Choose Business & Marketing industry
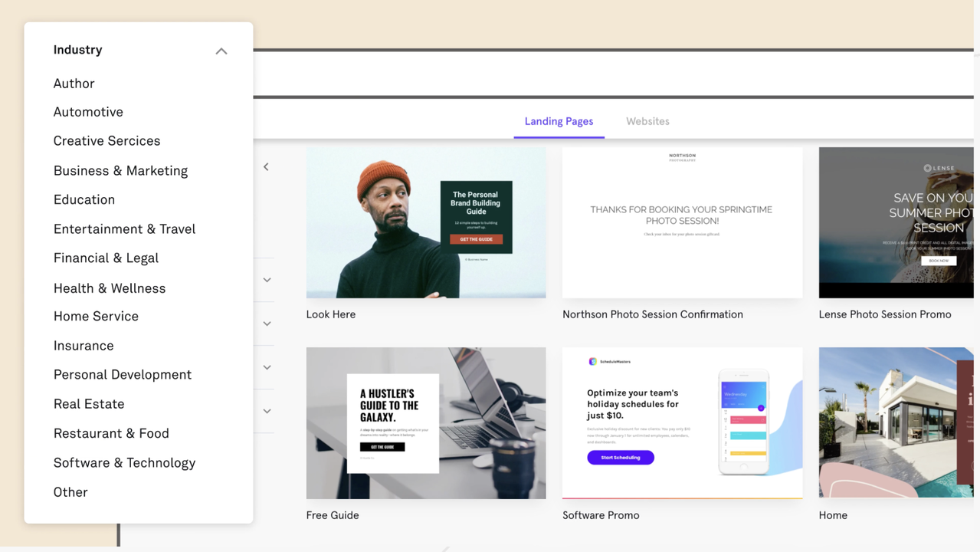 tap(120, 170)
